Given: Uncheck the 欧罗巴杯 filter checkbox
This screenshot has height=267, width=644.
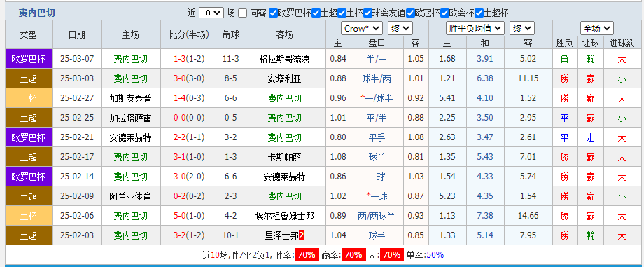Looking at the screenshot, I should [273, 13].
